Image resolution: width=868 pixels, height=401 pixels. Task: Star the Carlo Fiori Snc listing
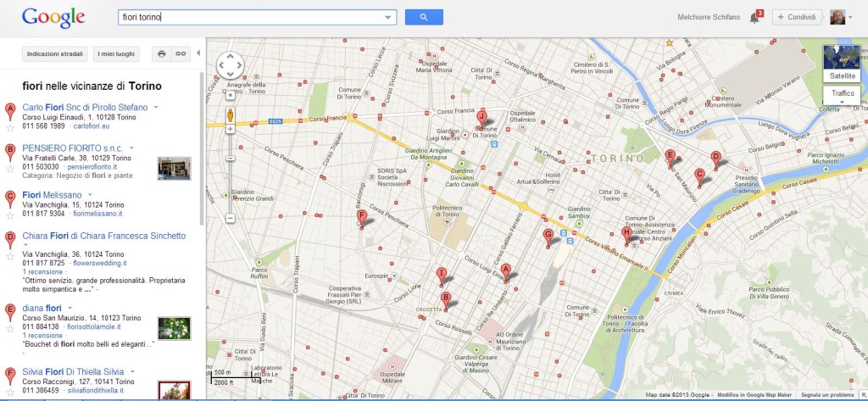(x=10, y=126)
